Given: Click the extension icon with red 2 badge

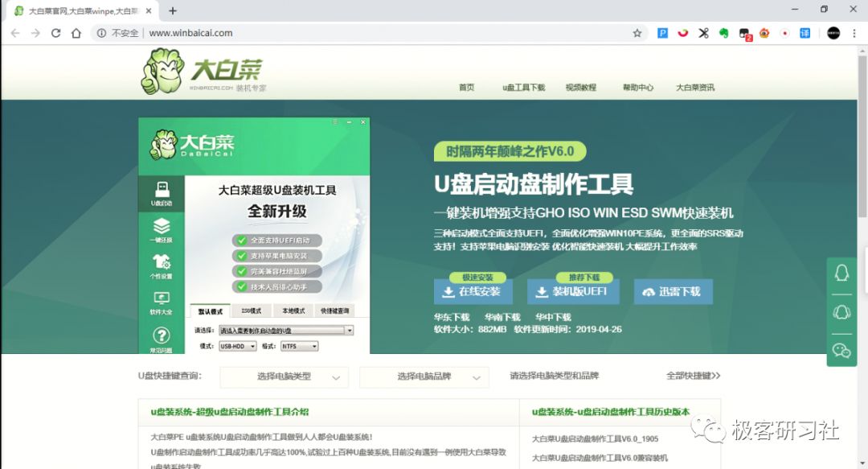Looking at the screenshot, I should (x=744, y=34).
